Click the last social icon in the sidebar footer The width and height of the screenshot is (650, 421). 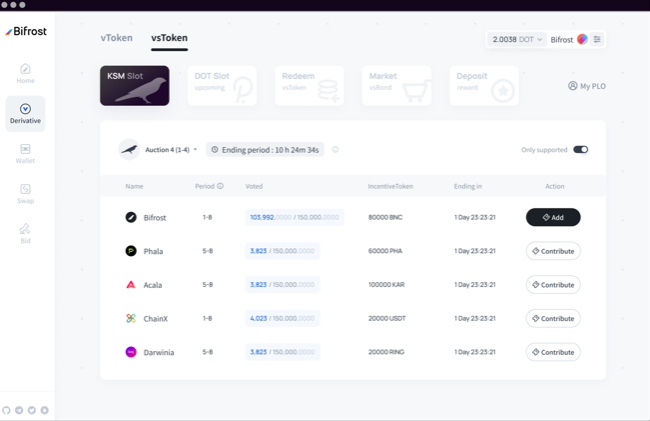point(44,410)
